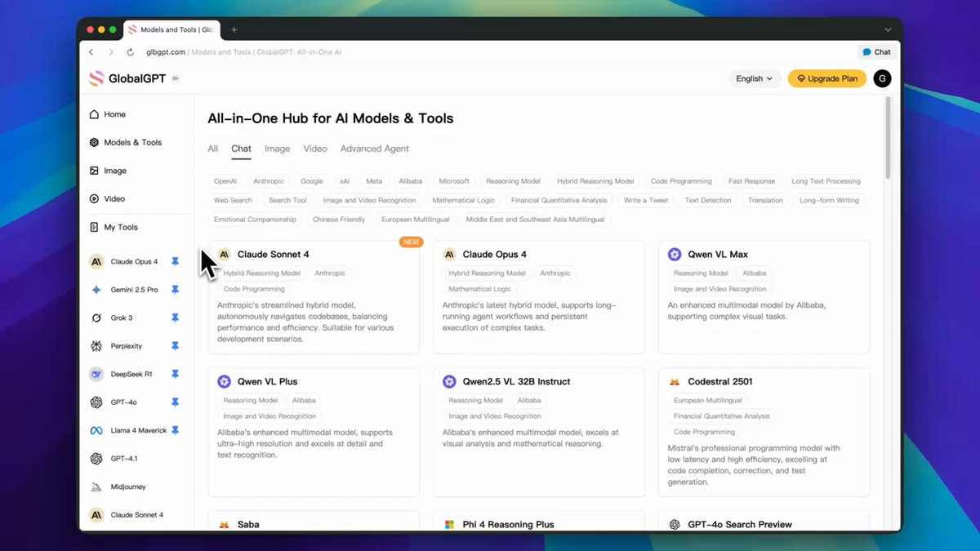Unpin Claude Opus 4 pin icon
The image size is (980, 551).
[x=175, y=262]
